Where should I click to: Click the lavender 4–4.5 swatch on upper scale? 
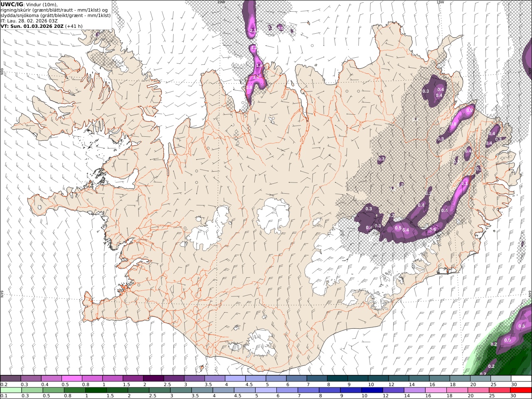[x=235, y=379]
